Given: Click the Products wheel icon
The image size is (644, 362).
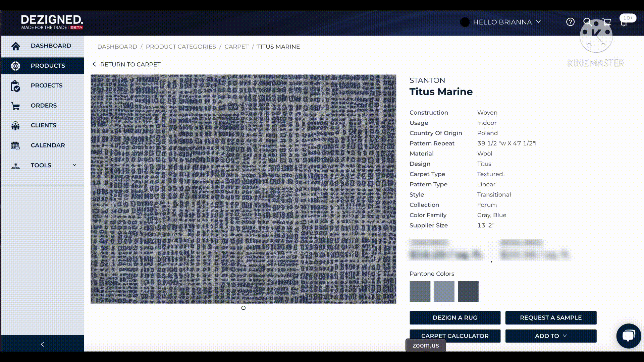Looking at the screenshot, I should [15, 66].
